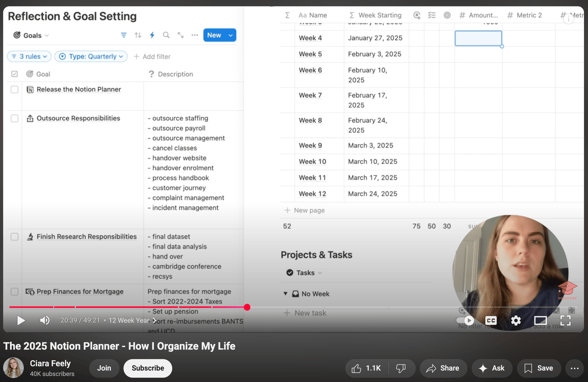The height and width of the screenshot is (382, 588).
Task: Toggle the autoplay switch
Action: click(465, 320)
